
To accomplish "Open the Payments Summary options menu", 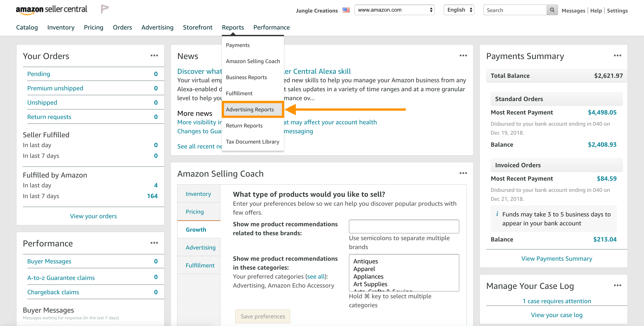I will [x=617, y=55].
